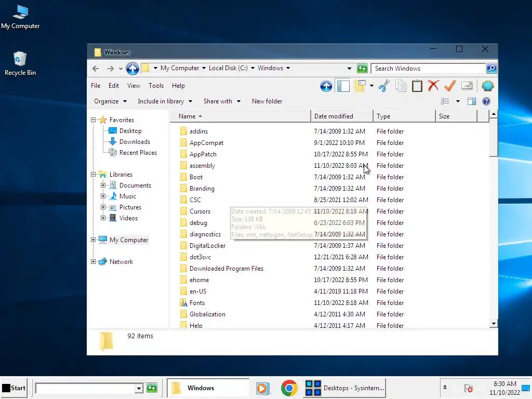Click the Copy pages icon
The width and height of the screenshot is (532, 399).
[401, 86]
